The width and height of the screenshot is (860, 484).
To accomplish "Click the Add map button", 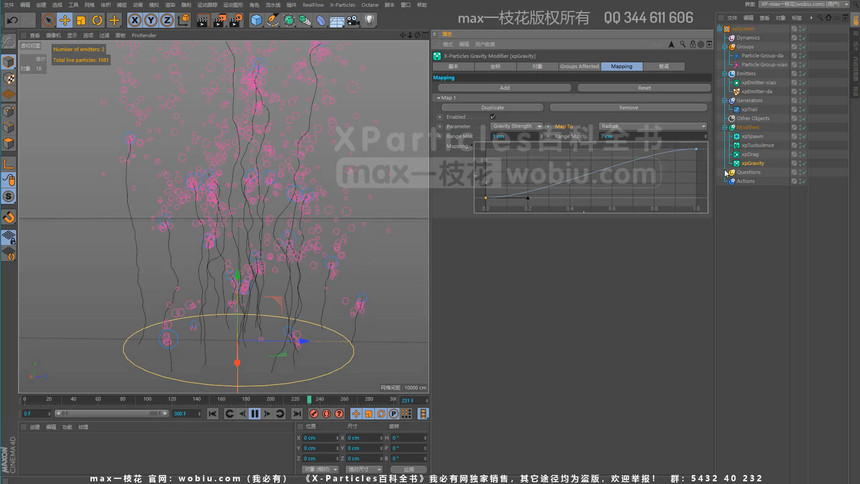I will 505,88.
